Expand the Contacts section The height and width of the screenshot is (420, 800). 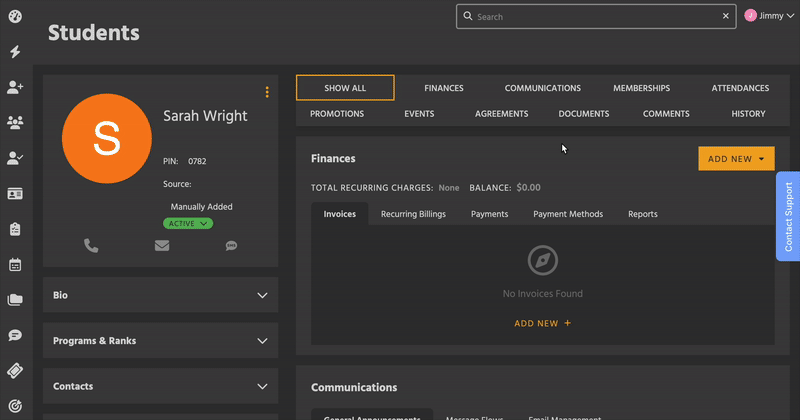[161, 386]
